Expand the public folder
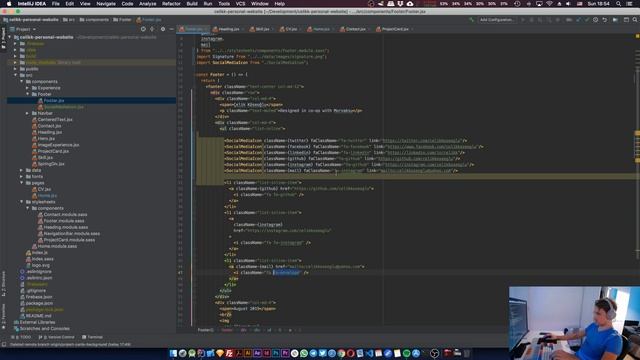The image size is (640, 360). [16, 69]
